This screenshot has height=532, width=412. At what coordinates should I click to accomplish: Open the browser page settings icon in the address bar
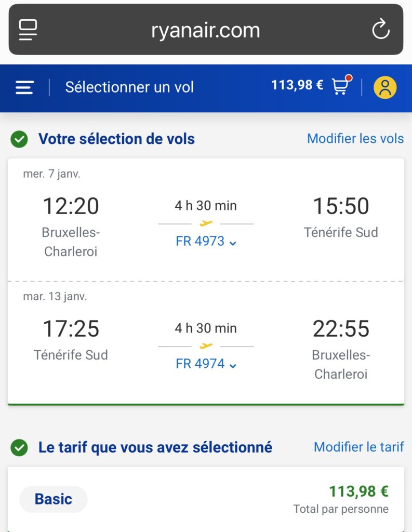click(28, 30)
